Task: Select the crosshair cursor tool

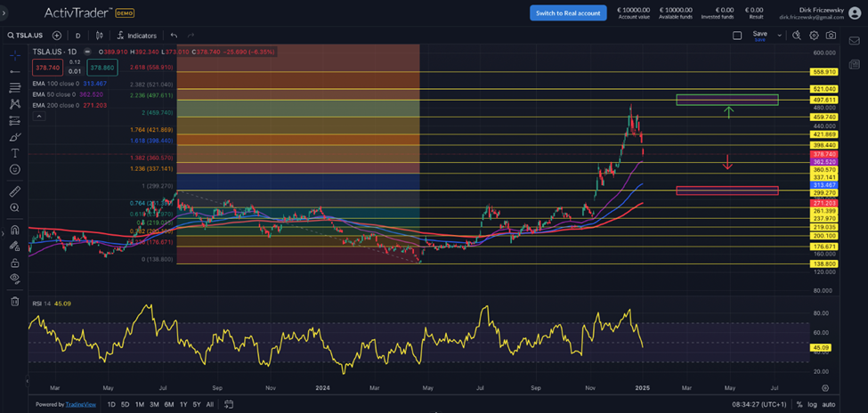Action: coord(14,55)
